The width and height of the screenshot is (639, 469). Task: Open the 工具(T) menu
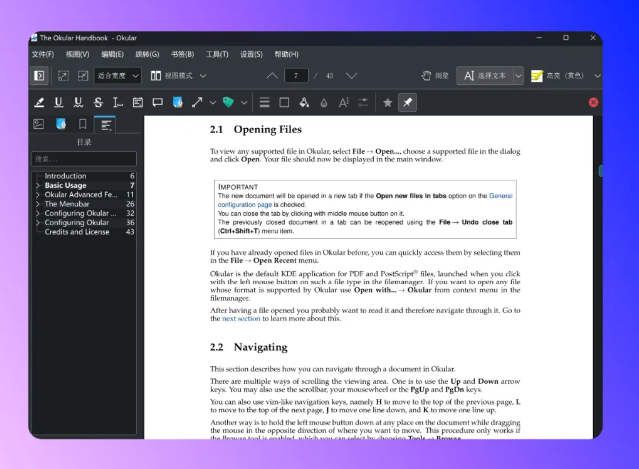pos(217,54)
